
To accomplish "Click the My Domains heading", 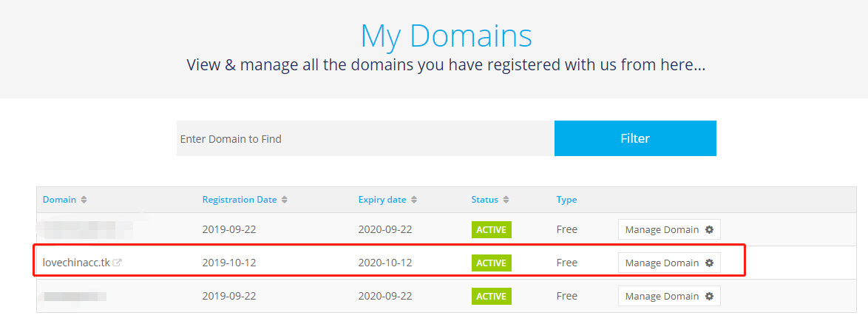I will tap(446, 36).
